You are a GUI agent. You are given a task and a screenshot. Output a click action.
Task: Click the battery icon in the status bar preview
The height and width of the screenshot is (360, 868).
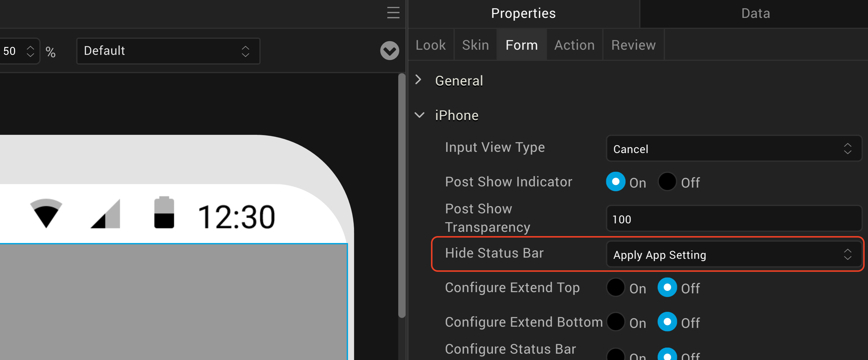[x=164, y=213]
